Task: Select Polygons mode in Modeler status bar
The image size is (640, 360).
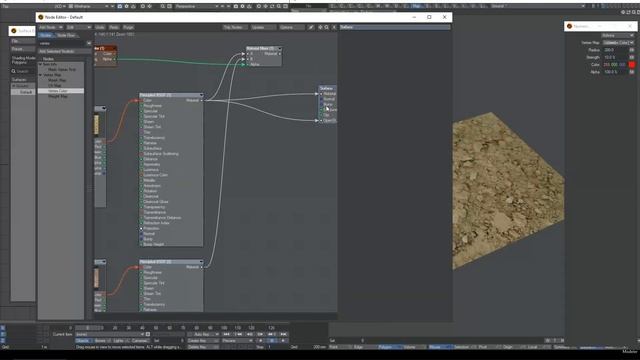Action: (x=389, y=347)
